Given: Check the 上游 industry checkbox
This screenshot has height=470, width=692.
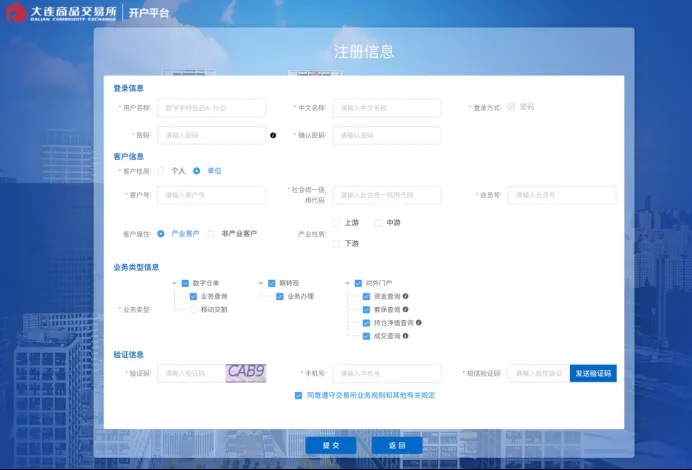Looking at the screenshot, I should click(x=336, y=223).
